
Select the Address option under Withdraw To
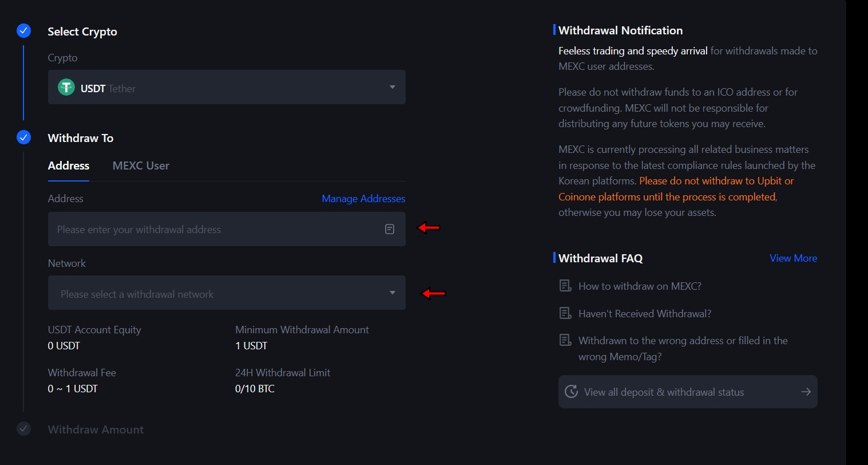coord(68,165)
